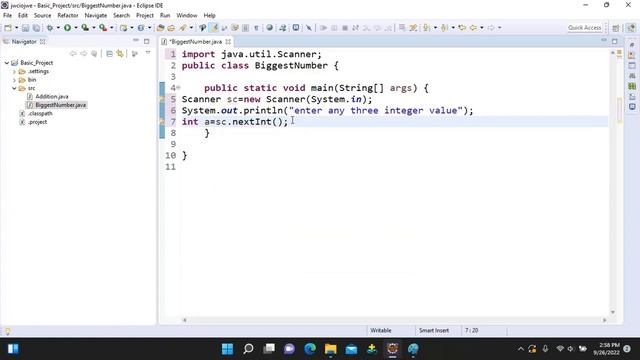Screen dimensions: 640x360
Task: Collapse the src folder
Action: (15, 88)
